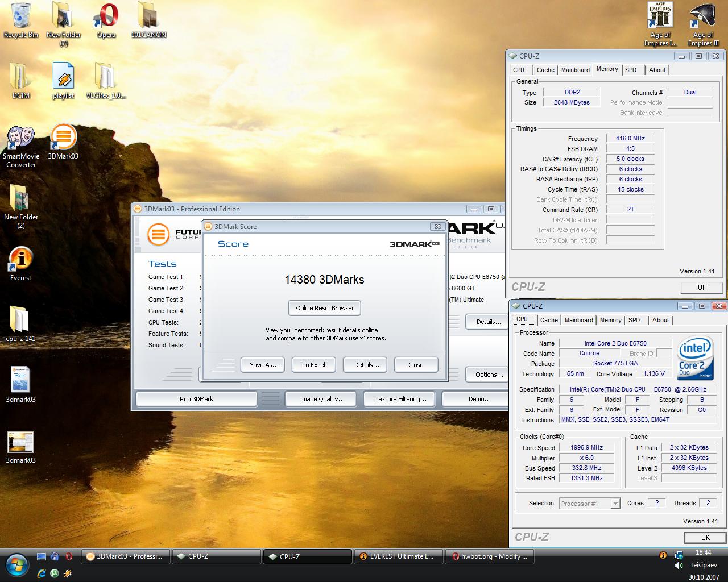The height and width of the screenshot is (582, 728).
Task: Open About tab in lower CPU-Z window
Action: pos(660,320)
